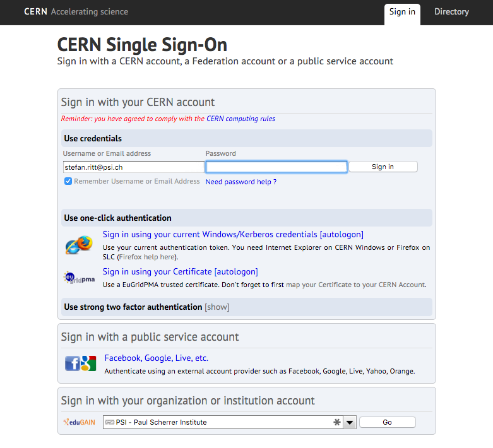The width and height of the screenshot is (493, 448).
Task: Show strong two factor authentication section
Action: tap(217, 307)
